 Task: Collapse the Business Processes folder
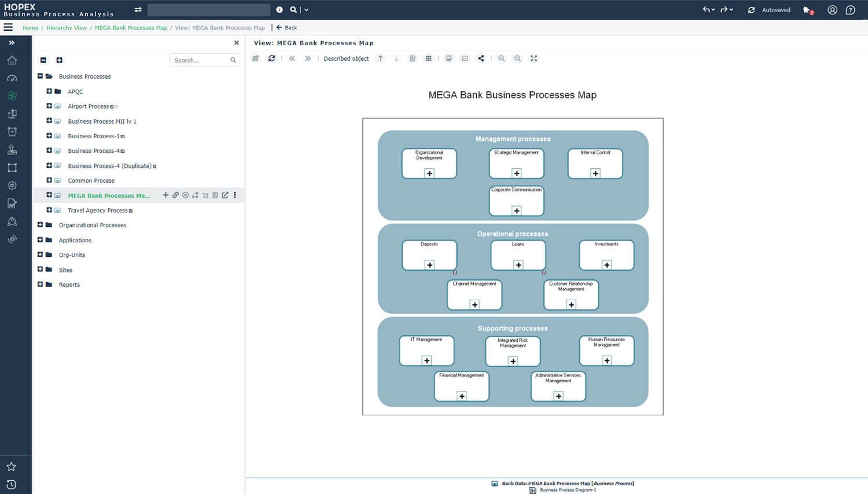(40, 76)
